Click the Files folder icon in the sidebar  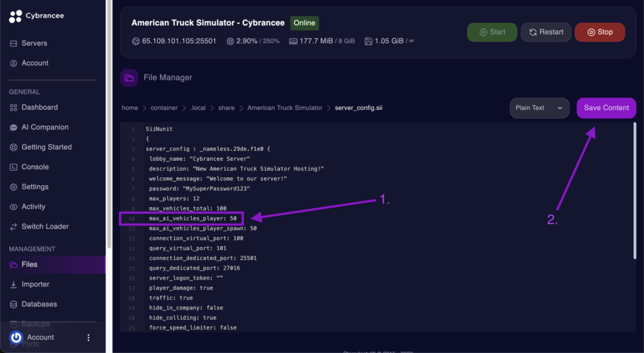14,265
